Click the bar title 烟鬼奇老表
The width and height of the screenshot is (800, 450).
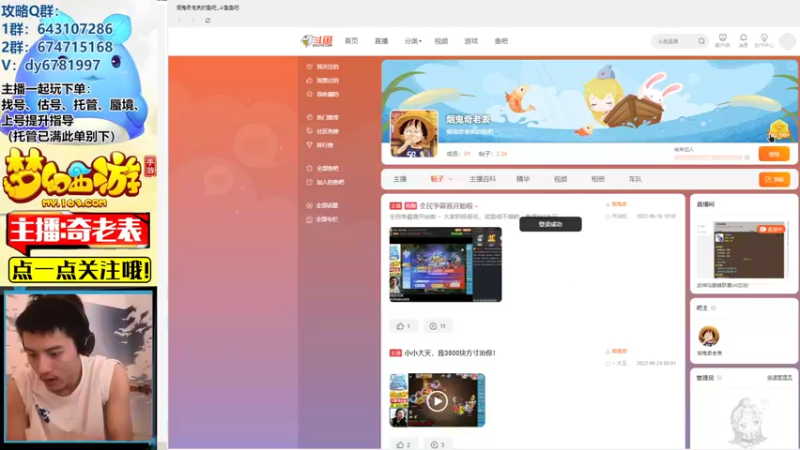(x=468, y=119)
